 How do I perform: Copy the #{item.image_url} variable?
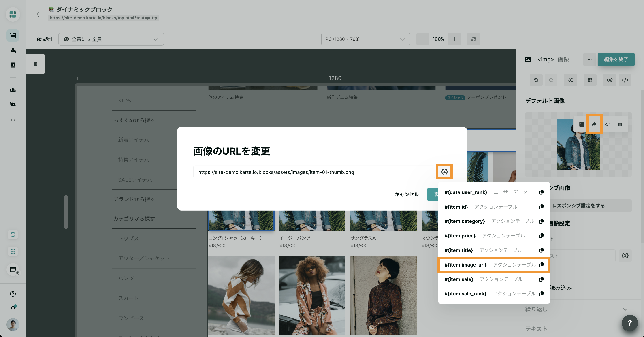click(541, 265)
